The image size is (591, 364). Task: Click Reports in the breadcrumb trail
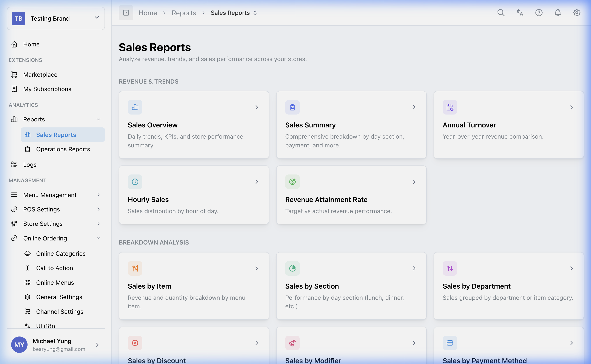pyautogui.click(x=184, y=12)
